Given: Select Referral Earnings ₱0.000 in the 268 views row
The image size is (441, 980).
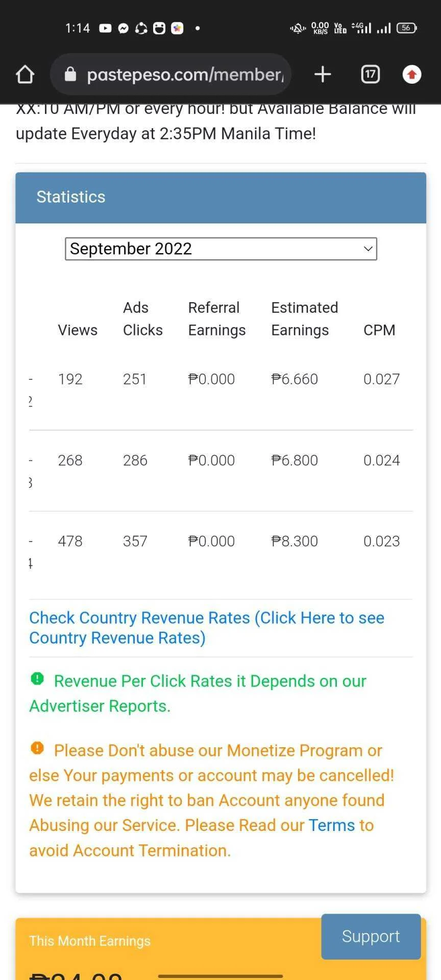Looking at the screenshot, I should pyautogui.click(x=211, y=460).
